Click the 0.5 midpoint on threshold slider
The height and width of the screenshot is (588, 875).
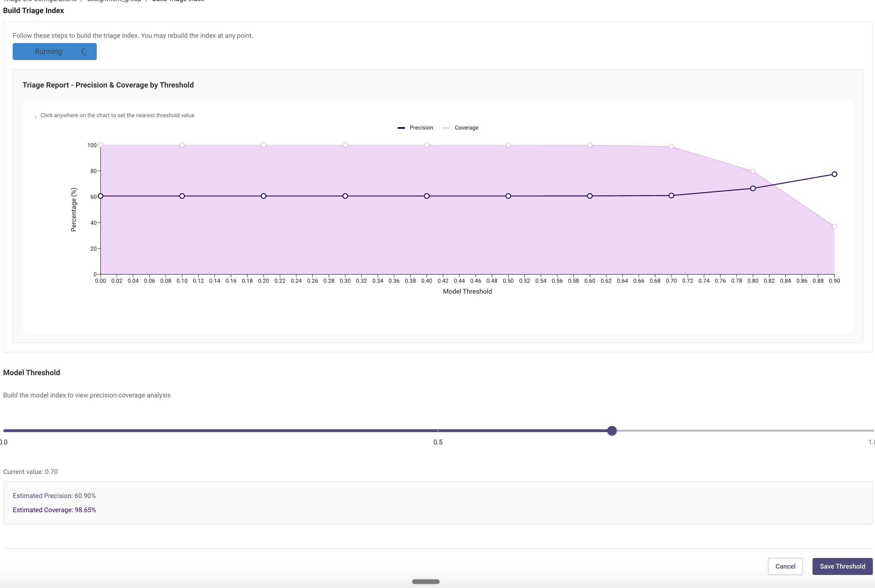(x=438, y=431)
